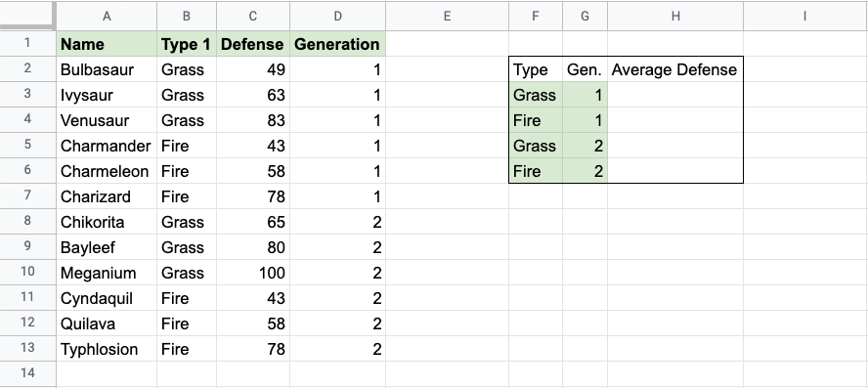868x388 pixels.
Task: Click Meganium's defense value 100
Action: 253,273
